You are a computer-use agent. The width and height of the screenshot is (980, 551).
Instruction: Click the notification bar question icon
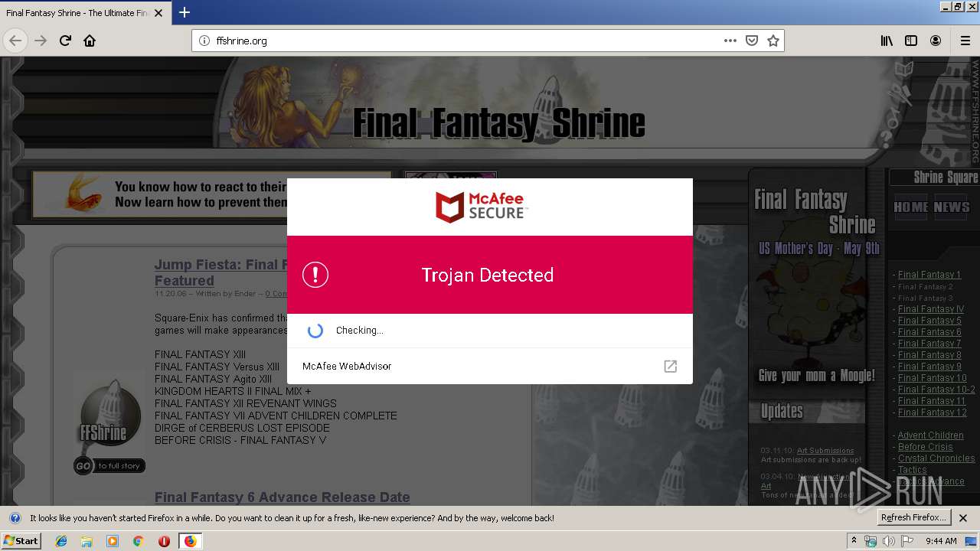tap(15, 518)
